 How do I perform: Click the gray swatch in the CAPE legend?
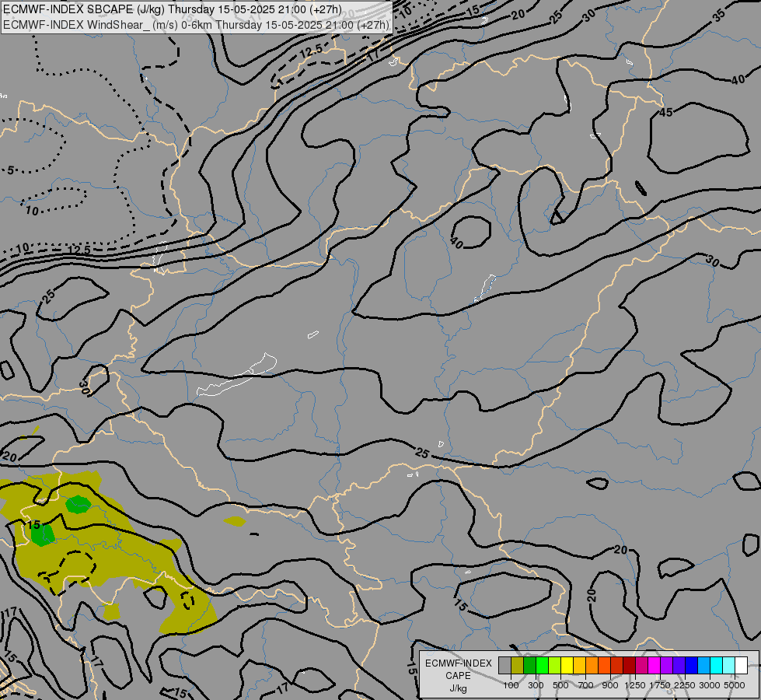[x=504, y=665]
